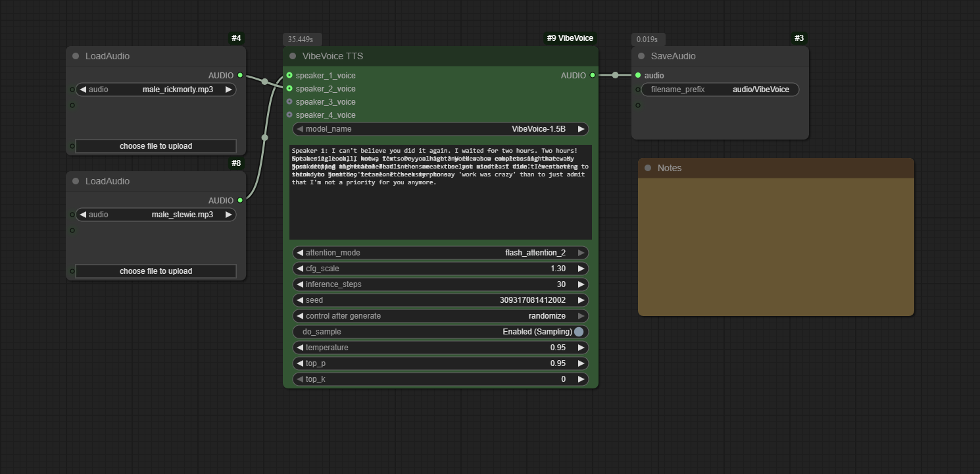
Task: Click the temperature 0.95 value slider
Action: tap(441, 348)
